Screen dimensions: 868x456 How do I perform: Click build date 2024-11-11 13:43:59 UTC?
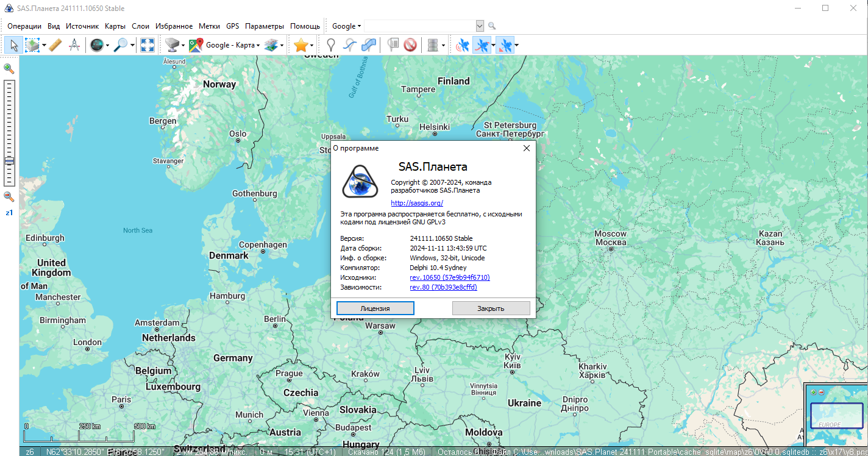(448, 248)
